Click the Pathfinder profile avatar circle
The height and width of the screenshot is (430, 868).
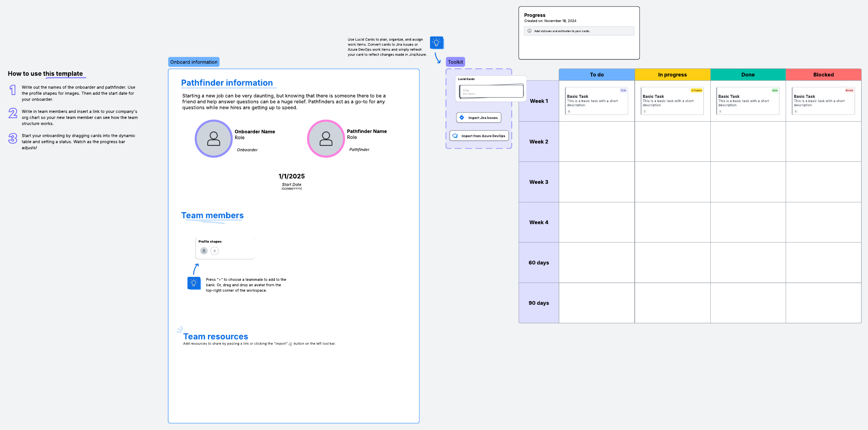[x=326, y=139]
